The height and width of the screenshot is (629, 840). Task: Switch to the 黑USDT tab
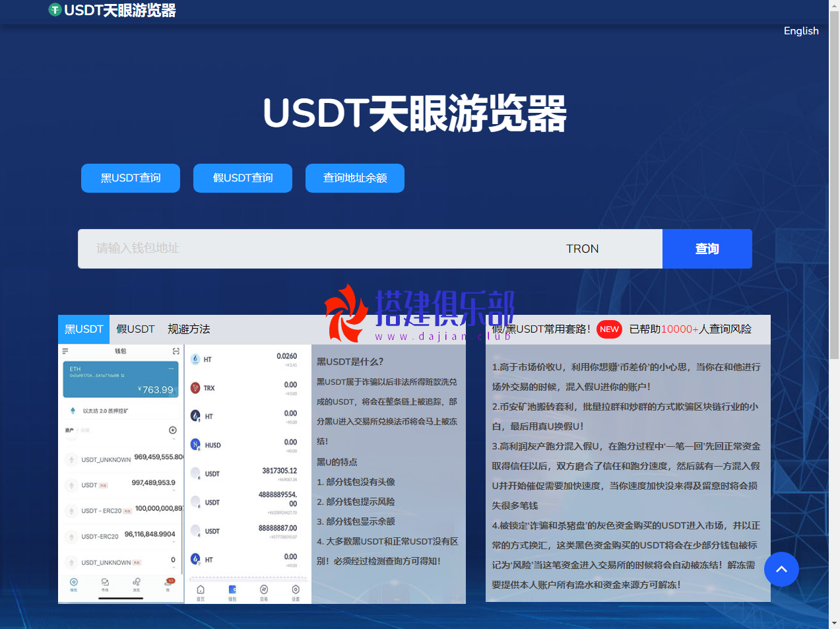click(x=84, y=329)
